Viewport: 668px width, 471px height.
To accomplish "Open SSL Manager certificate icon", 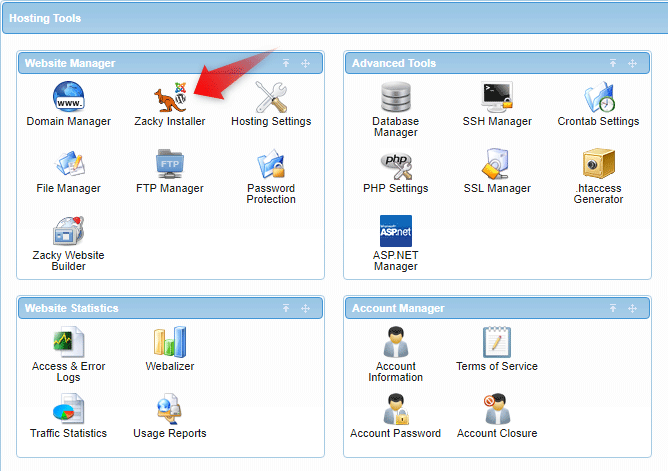I will (x=497, y=165).
